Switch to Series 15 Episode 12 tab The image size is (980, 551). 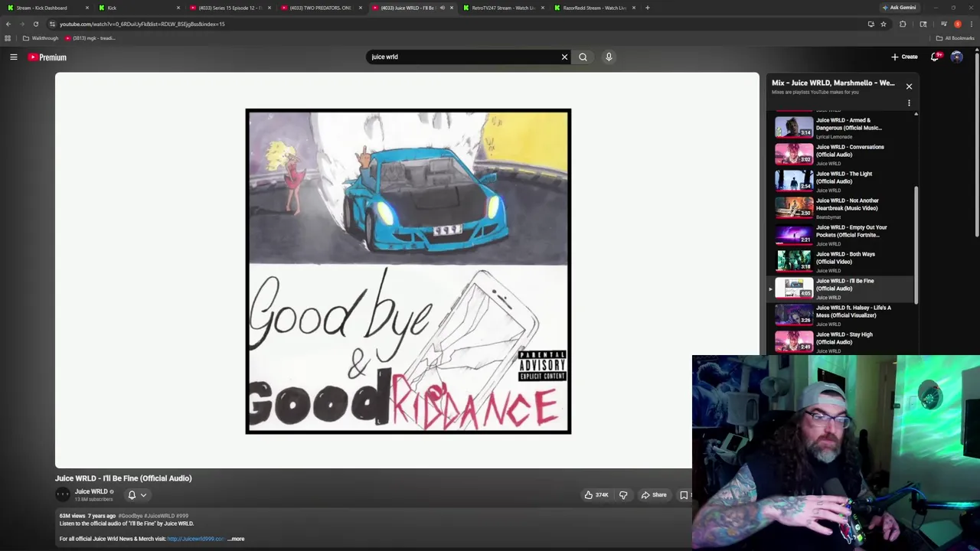(x=230, y=8)
